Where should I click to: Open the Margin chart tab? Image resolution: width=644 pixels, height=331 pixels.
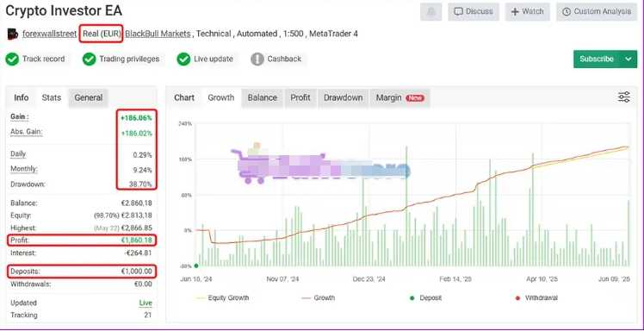(x=400, y=98)
